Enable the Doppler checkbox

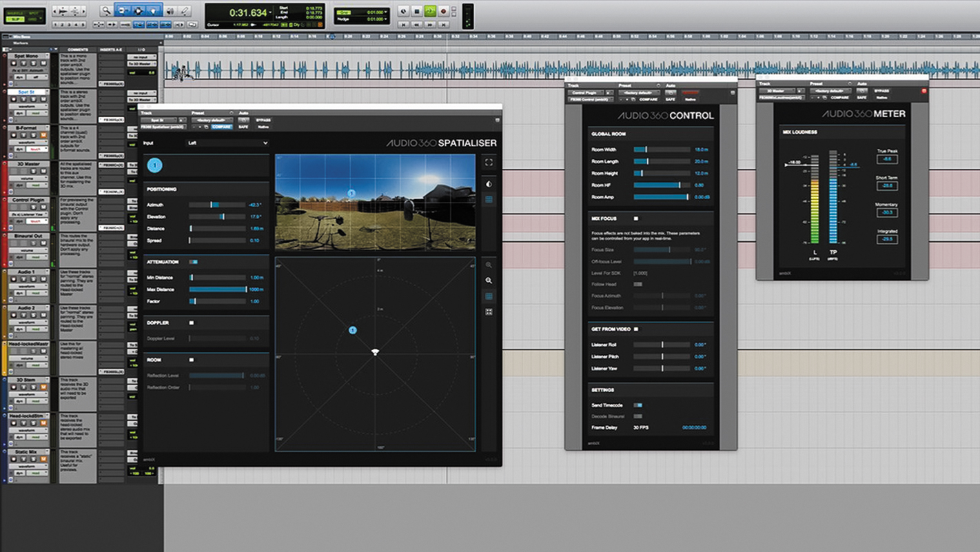[192, 323]
